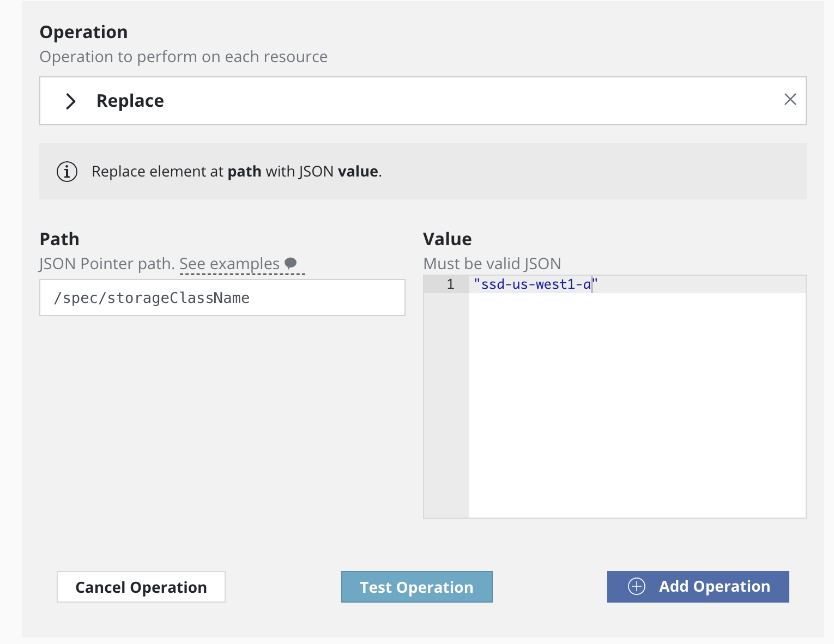This screenshot has height=644, width=834.
Task: Click the info circle icon in the banner
Action: tap(67, 172)
